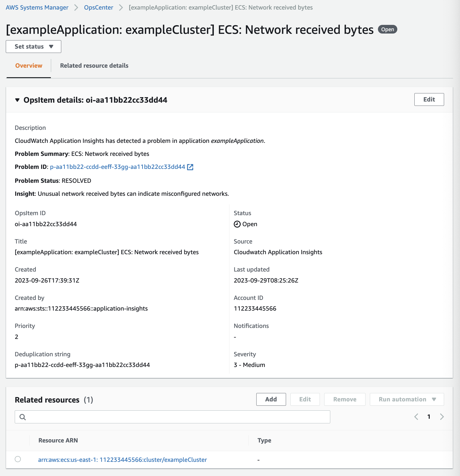Click Edit button in OpsItem details header
The height and width of the screenshot is (476, 460).
click(429, 99)
